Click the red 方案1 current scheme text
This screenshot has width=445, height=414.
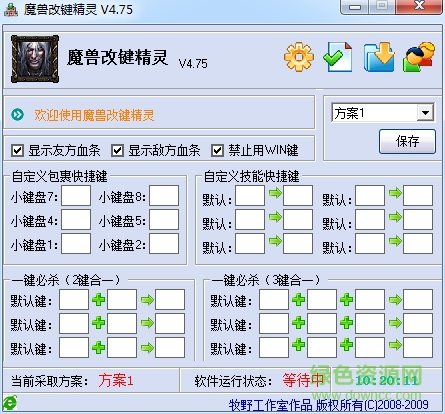coord(116,380)
